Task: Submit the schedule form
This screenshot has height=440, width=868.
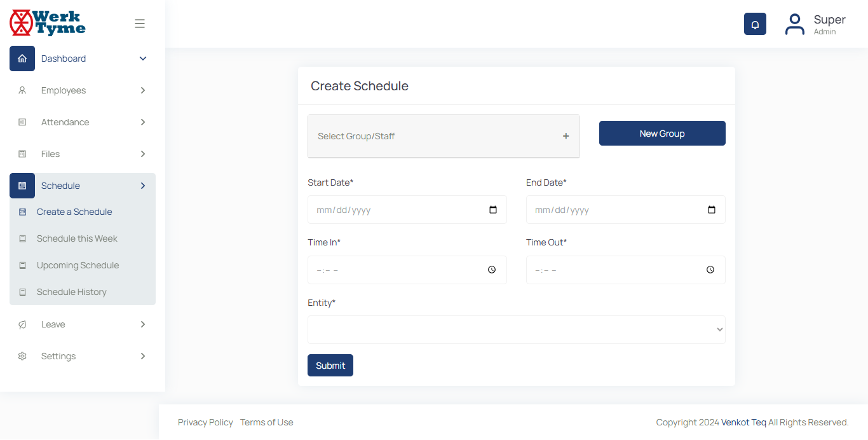Action: point(330,366)
